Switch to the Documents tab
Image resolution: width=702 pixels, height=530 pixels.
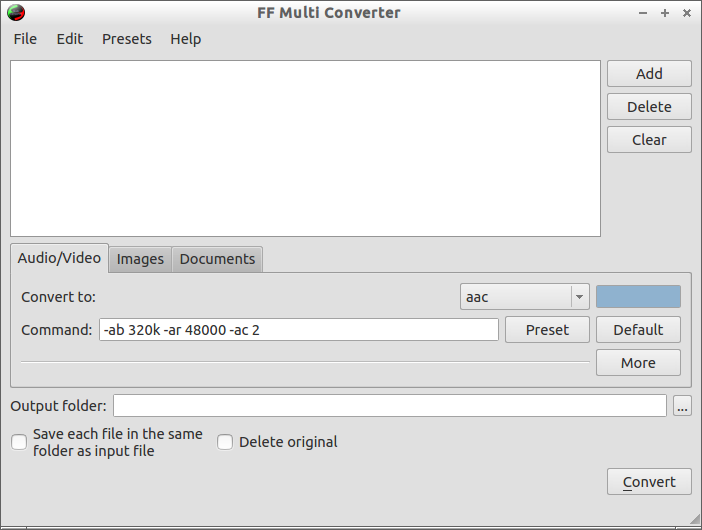pyautogui.click(x=217, y=259)
